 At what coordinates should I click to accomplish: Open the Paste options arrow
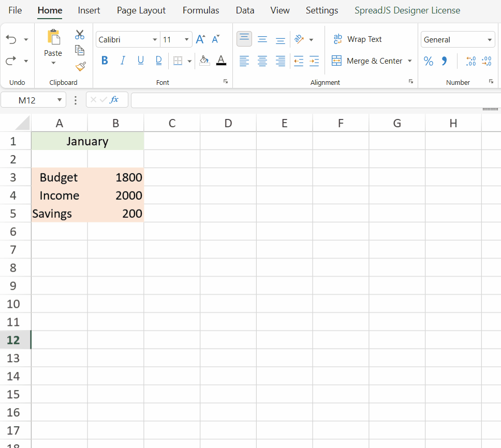click(x=53, y=63)
